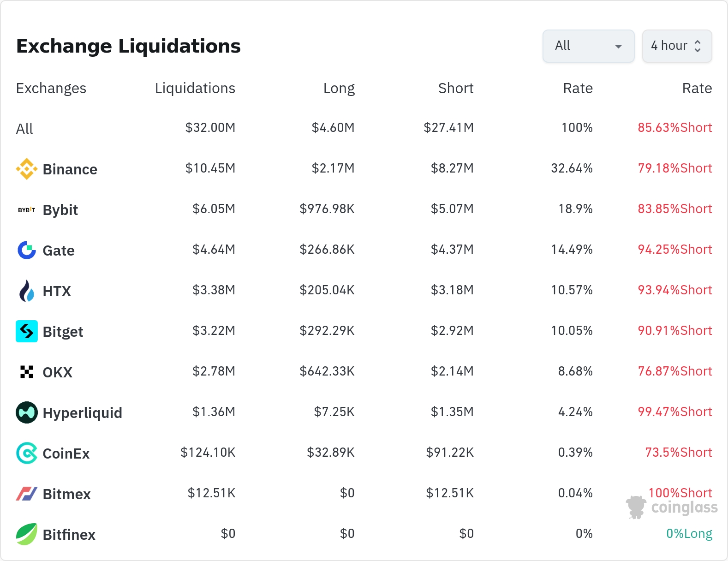Click the HTX flame logo
The height and width of the screenshot is (561, 728).
pyautogui.click(x=27, y=291)
